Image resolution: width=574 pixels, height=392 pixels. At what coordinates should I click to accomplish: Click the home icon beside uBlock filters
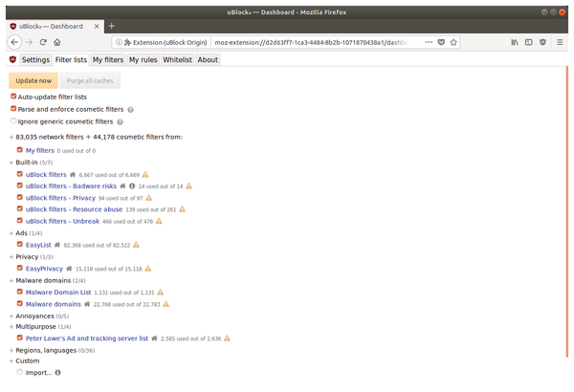[x=73, y=175]
